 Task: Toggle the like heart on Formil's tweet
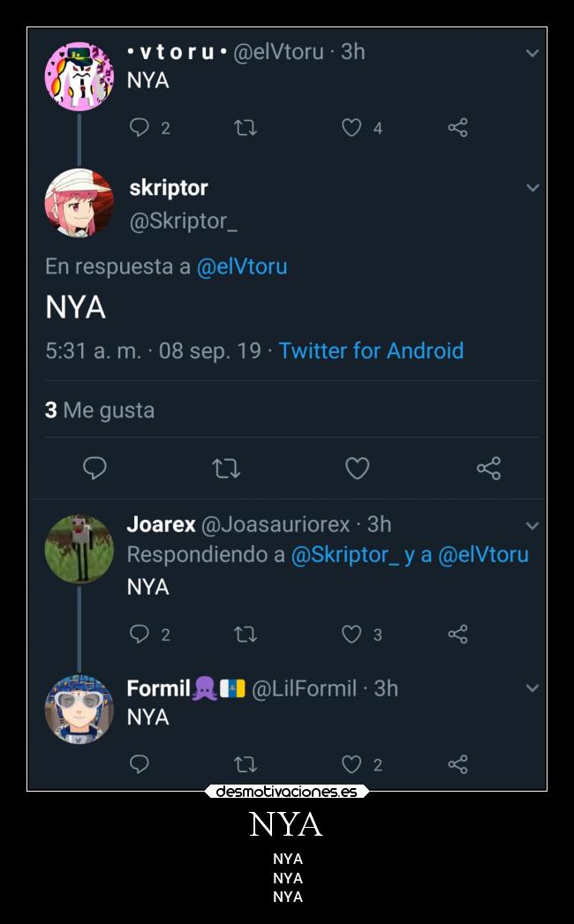tap(352, 764)
